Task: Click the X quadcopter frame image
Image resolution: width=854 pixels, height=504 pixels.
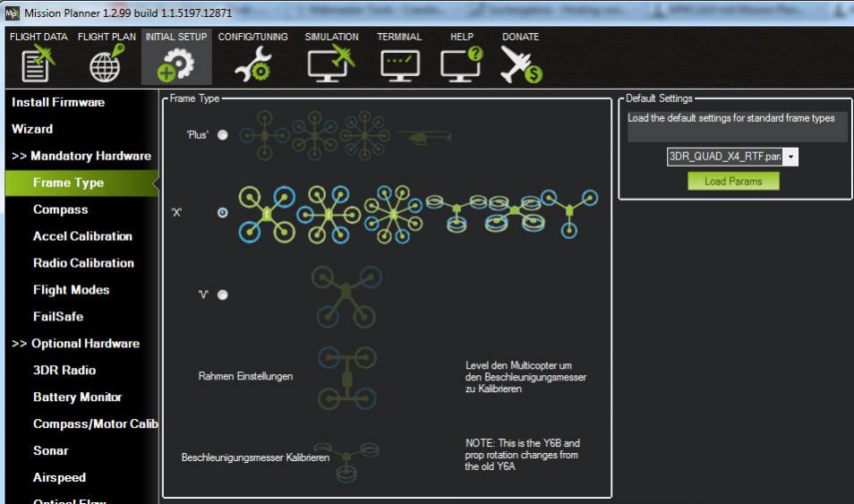Action: (x=267, y=214)
